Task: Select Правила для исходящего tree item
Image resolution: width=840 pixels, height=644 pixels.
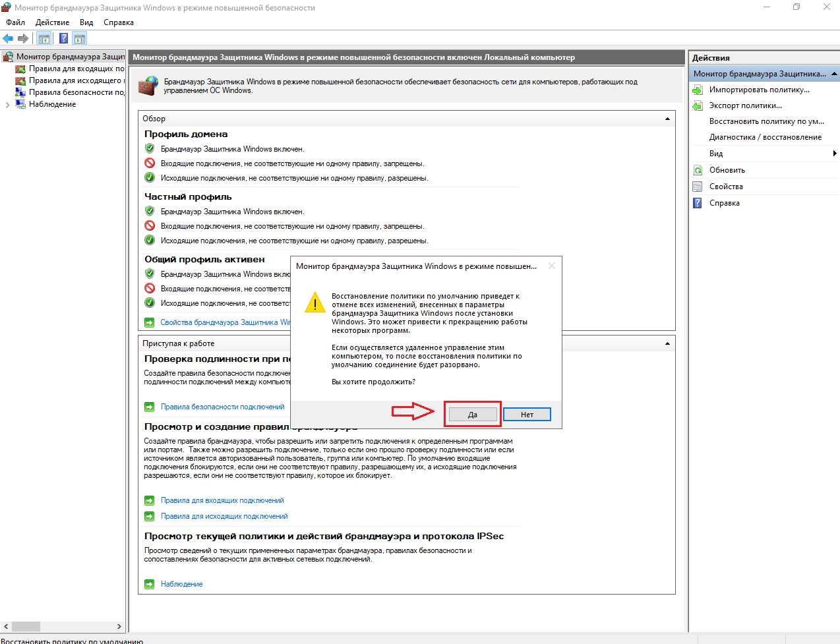Action: point(76,80)
